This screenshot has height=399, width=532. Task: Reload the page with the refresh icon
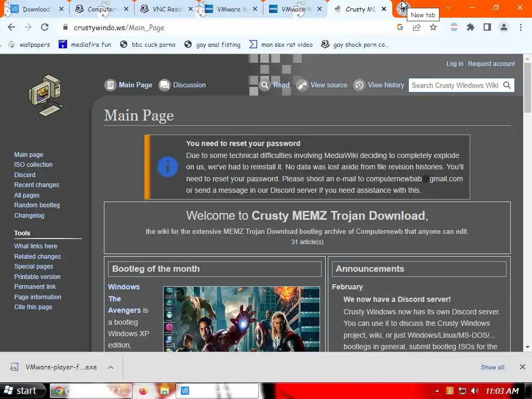click(45, 27)
